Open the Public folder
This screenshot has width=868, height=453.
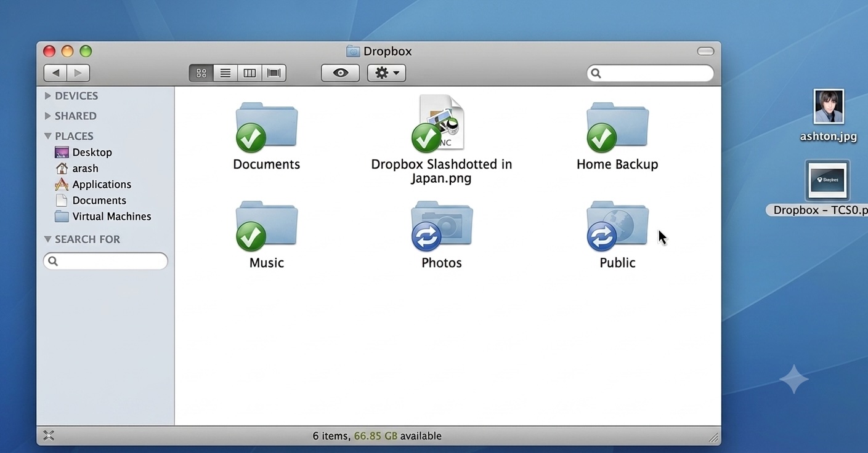(x=617, y=226)
